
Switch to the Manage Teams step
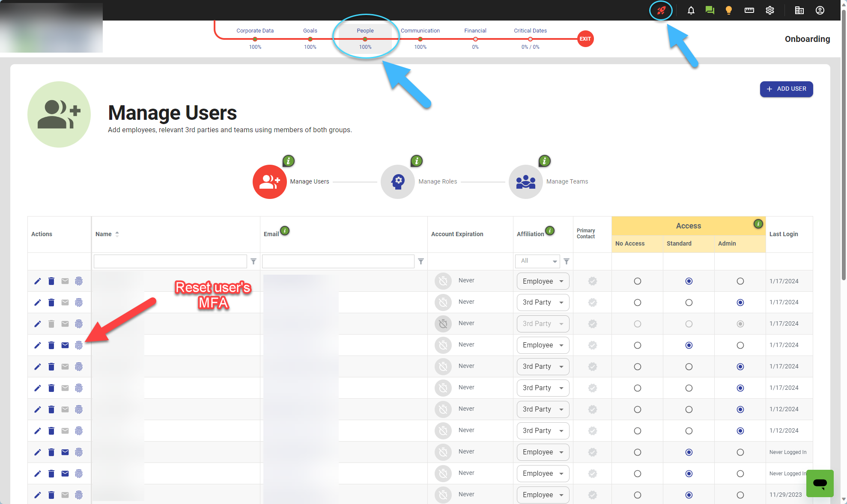pyautogui.click(x=526, y=181)
